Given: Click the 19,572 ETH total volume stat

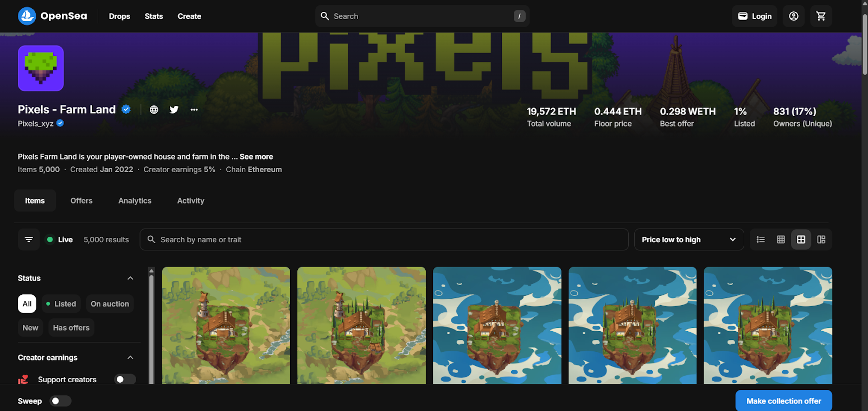Looking at the screenshot, I should pos(551,117).
